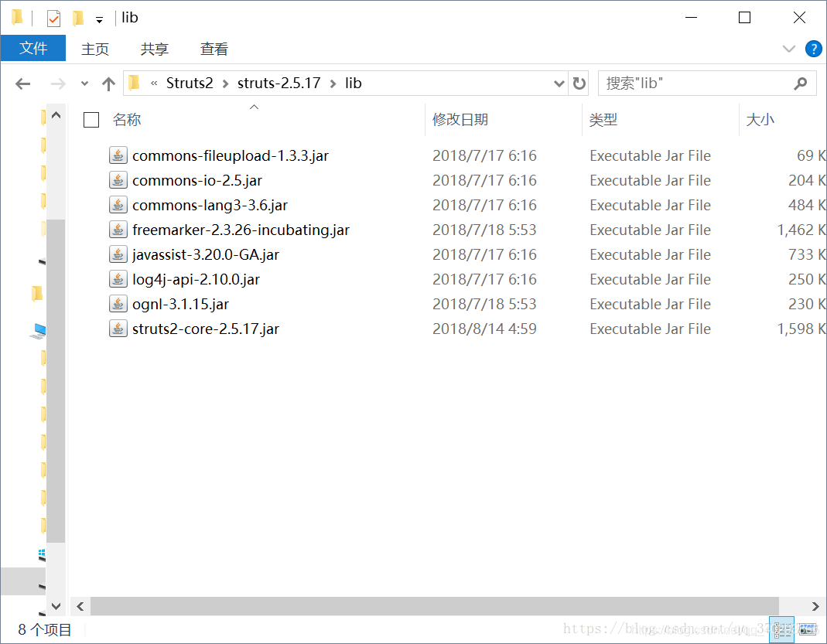Select the commons-fileupload-1.3.3.jar jar icon

(x=118, y=155)
